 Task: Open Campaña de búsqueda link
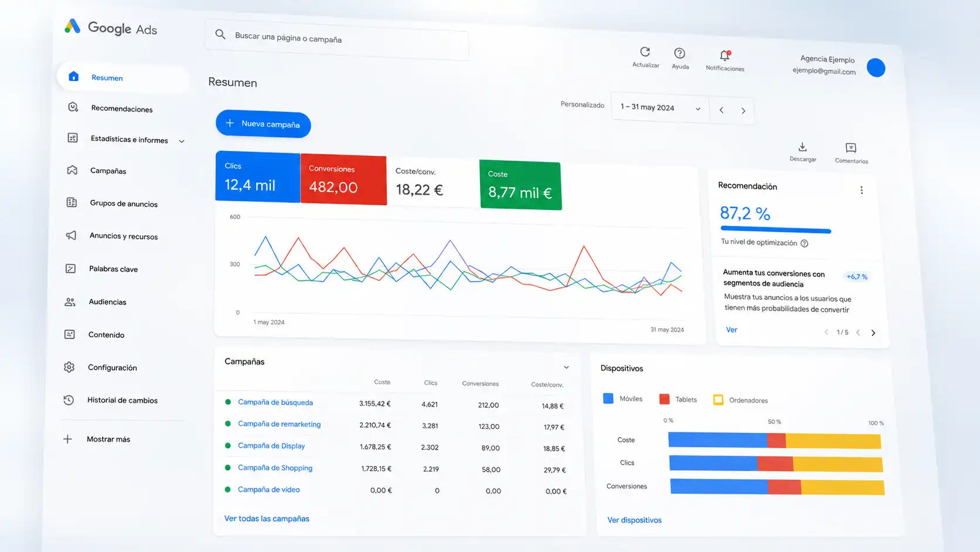click(275, 402)
